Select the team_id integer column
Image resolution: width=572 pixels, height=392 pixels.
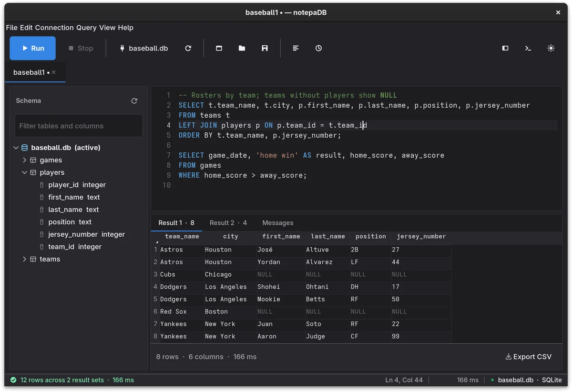click(75, 247)
